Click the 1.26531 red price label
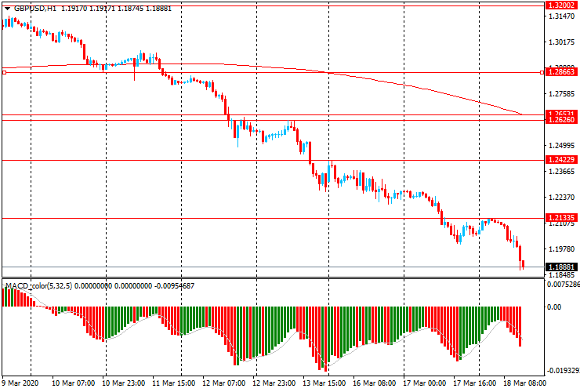Screen dimensions: 580x392 tap(560, 114)
